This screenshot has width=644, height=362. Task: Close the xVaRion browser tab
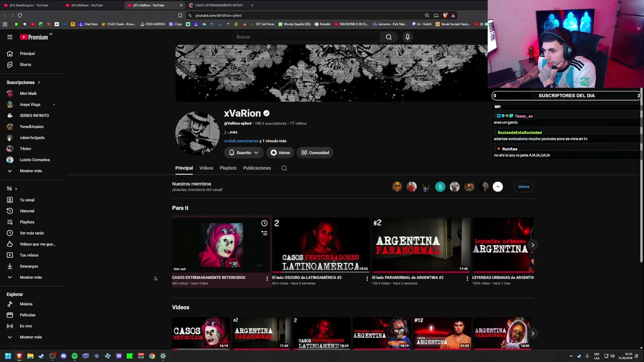tap(181, 5)
